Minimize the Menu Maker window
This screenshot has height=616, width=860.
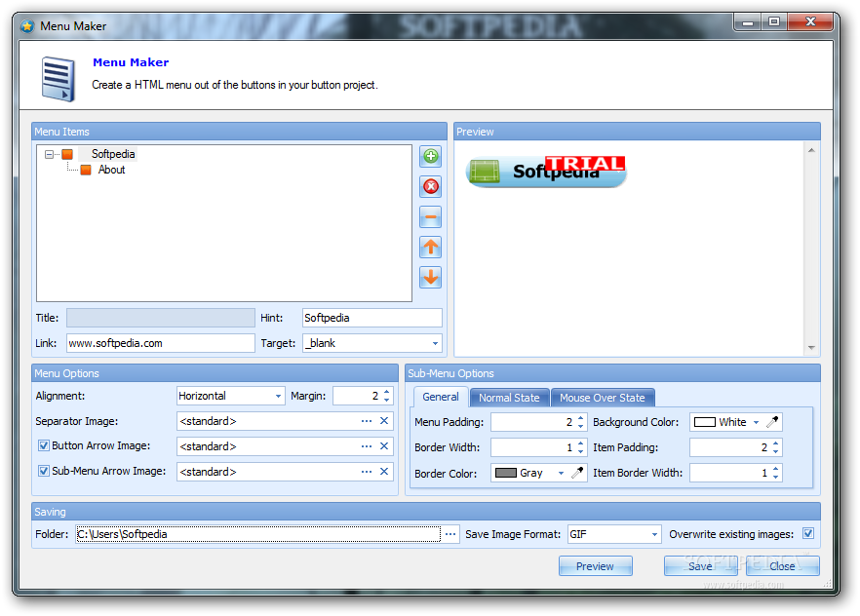point(748,21)
